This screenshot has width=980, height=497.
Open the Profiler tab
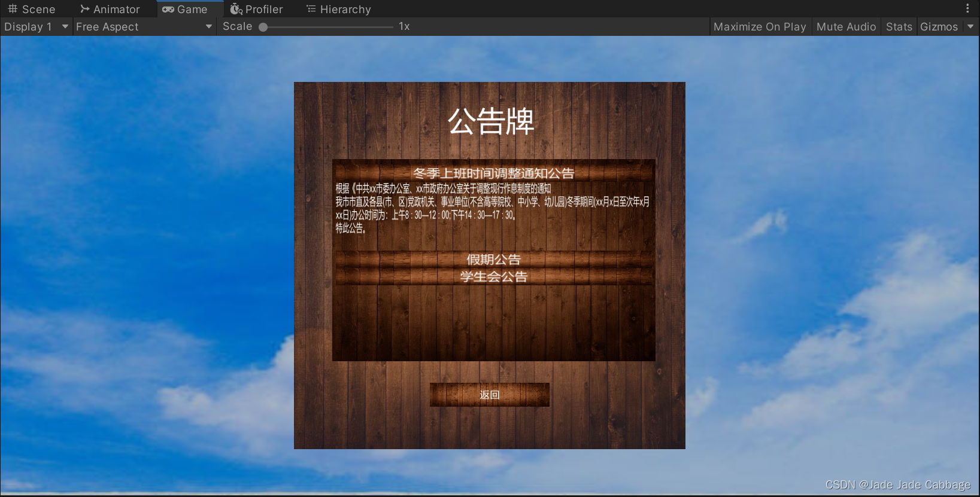click(256, 9)
